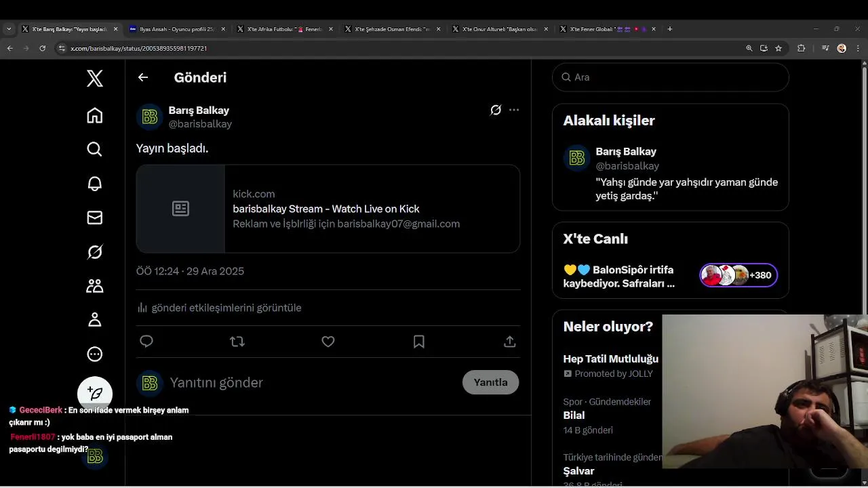This screenshot has height=488, width=868.
Task: Click the Ara search box
Action: [x=671, y=77]
